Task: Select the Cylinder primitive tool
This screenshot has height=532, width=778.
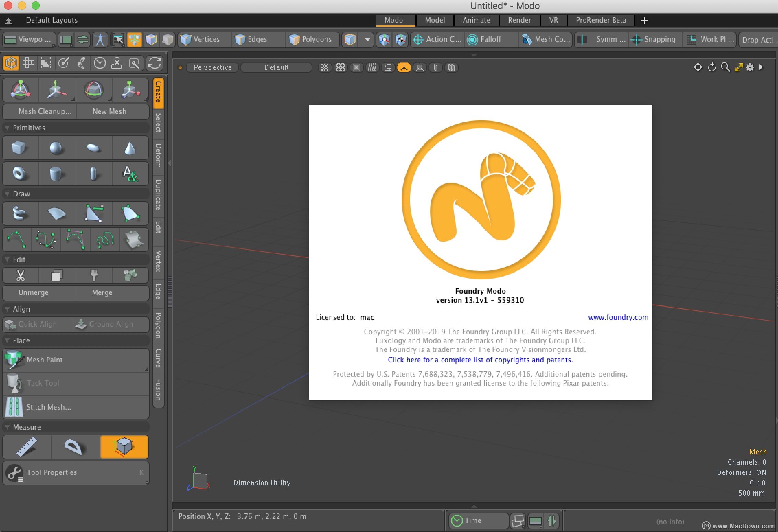Action: coord(57,174)
